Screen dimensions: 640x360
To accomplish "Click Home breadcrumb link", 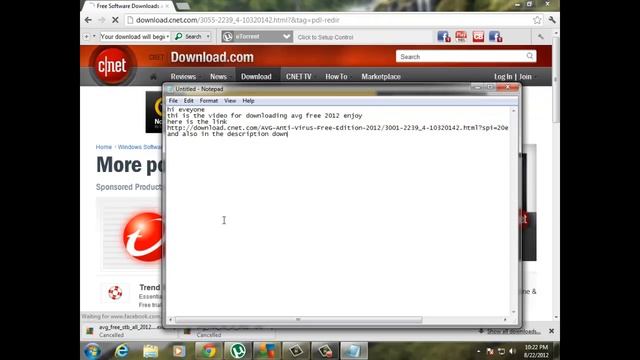I will [104, 147].
